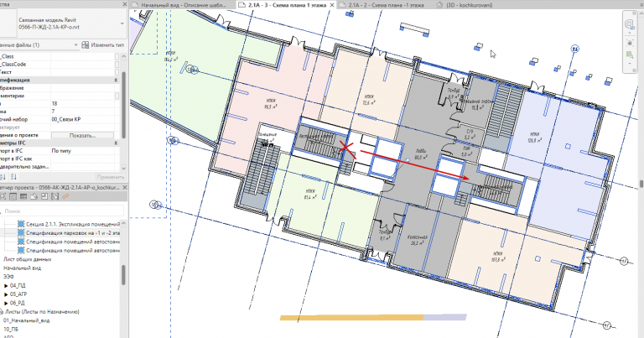Close the Схема плана 1 этажа tab

click(x=332, y=5)
